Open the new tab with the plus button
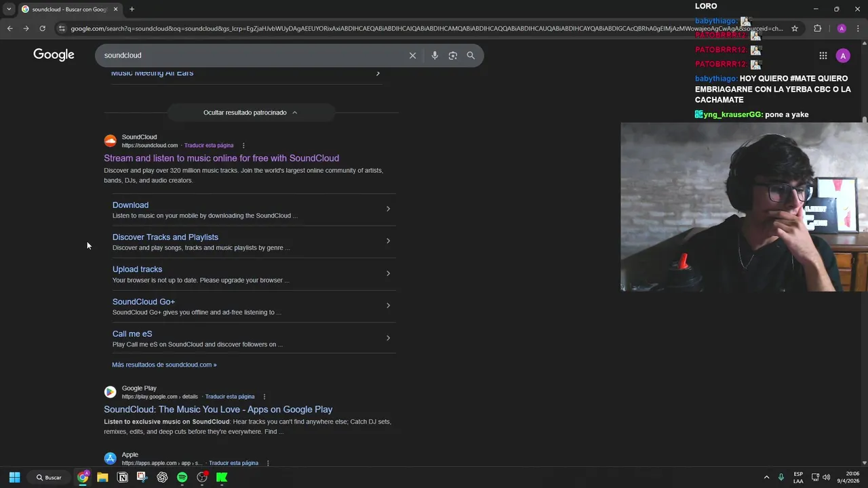 pyautogui.click(x=132, y=9)
